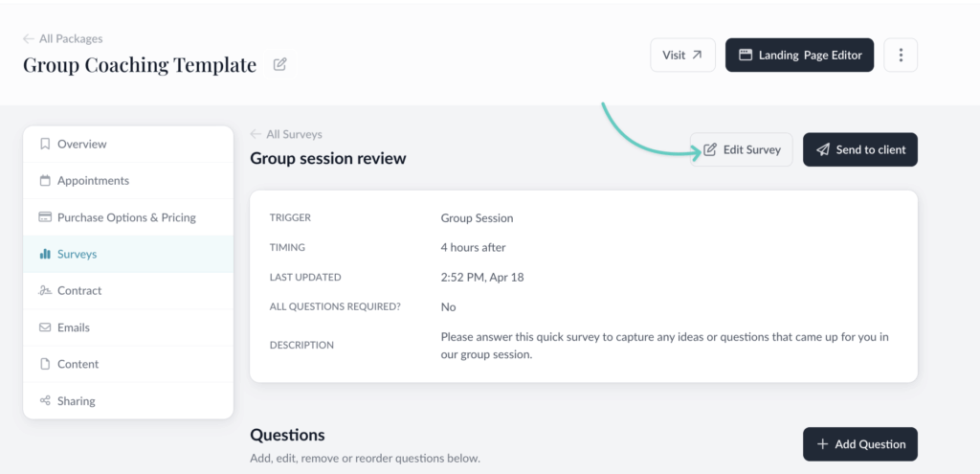The width and height of the screenshot is (980, 474).
Task: Click the Purchase Options credit card icon
Action: pyautogui.click(x=45, y=217)
